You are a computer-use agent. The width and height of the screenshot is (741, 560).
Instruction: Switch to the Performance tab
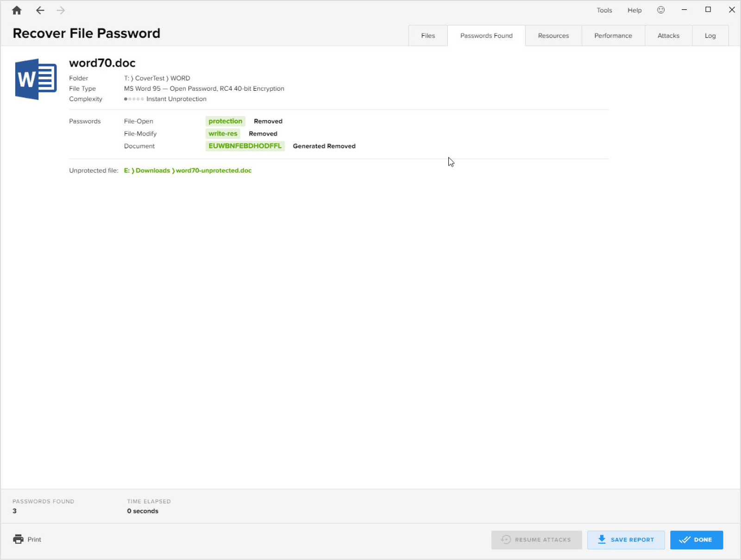[613, 35]
